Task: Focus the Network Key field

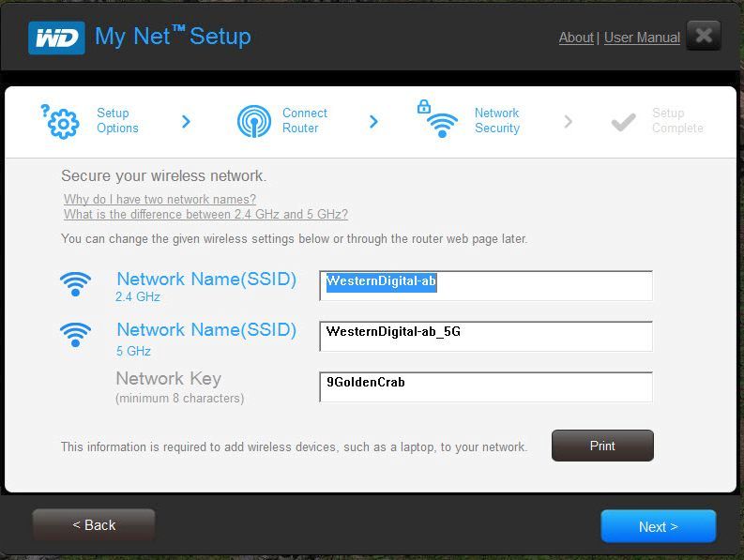Action: (x=486, y=386)
